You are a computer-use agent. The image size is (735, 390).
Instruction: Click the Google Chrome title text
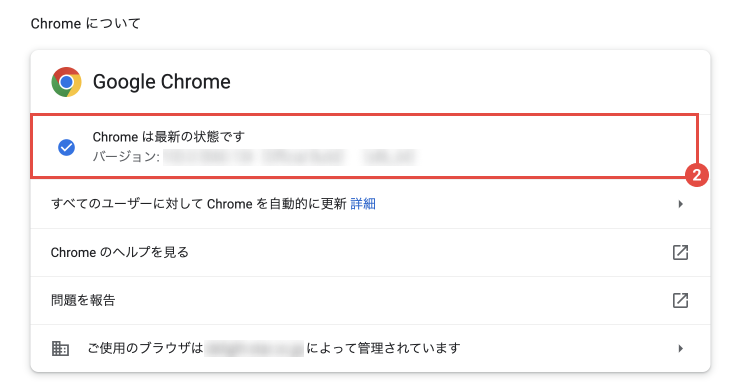pyautogui.click(x=162, y=82)
